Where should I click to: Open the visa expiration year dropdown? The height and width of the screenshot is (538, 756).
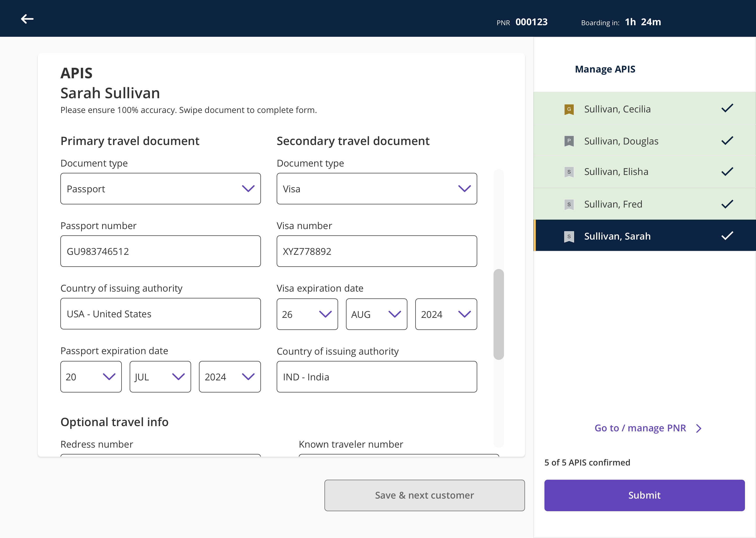point(446,314)
